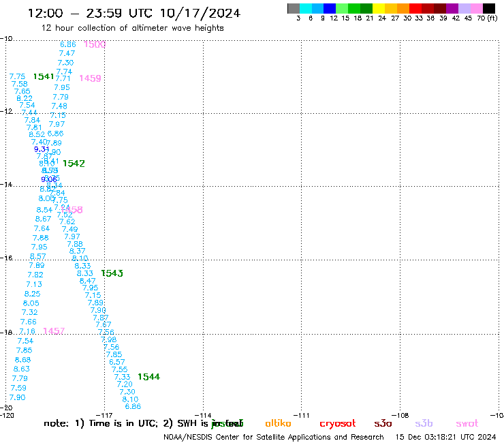This screenshot has width=504, height=443.
Task: Click the chart title date 10/17/2024
Action: pyautogui.click(x=200, y=14)
